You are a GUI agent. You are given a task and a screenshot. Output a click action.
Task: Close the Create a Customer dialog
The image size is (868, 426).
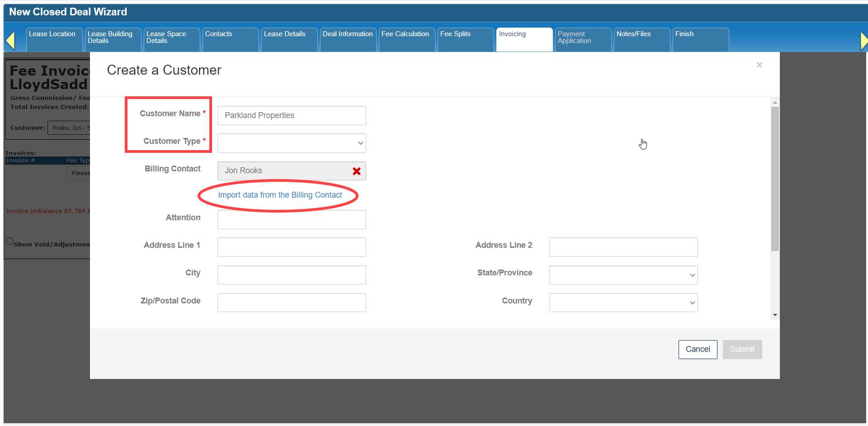click(x=759, y=65)
